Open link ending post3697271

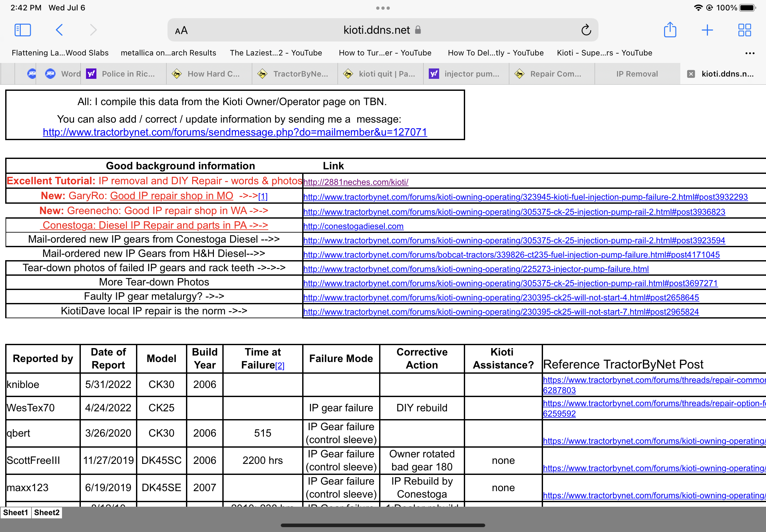click(x=510, y=283)
